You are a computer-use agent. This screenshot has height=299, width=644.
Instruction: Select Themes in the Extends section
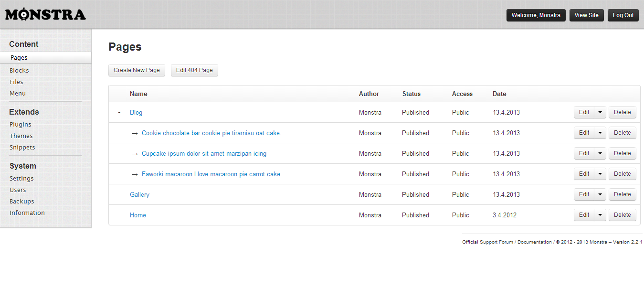(21, 136)
